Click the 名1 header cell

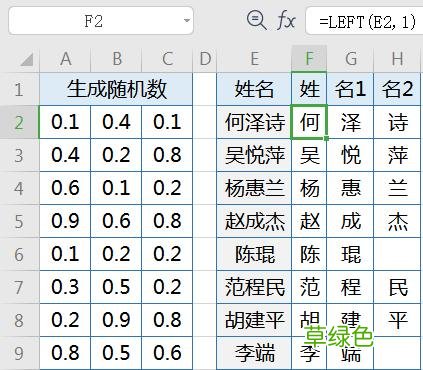350,89
